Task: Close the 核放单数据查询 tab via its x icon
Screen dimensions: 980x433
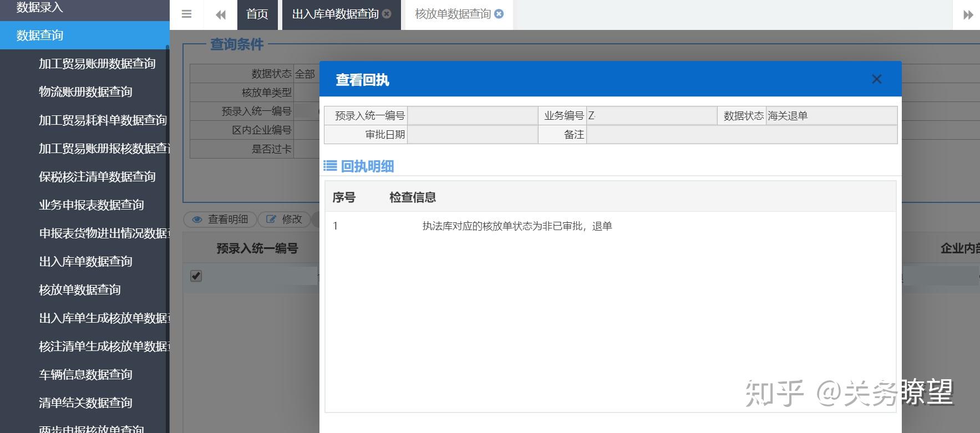Action: tap(499, 14)
